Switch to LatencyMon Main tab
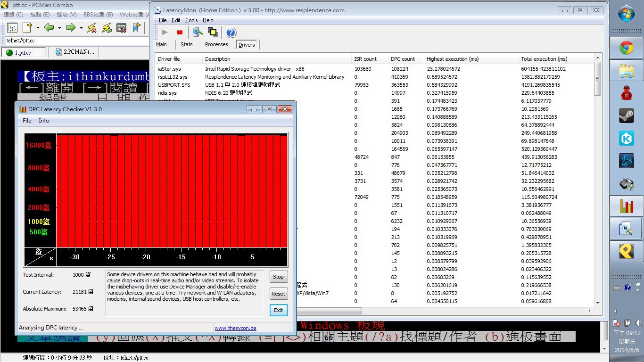 161,44
